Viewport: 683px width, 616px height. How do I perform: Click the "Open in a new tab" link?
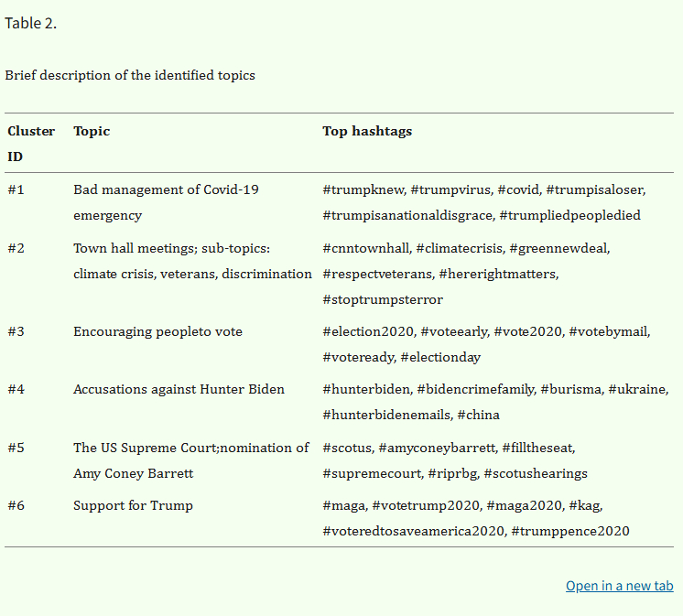(x=619, y=586)
